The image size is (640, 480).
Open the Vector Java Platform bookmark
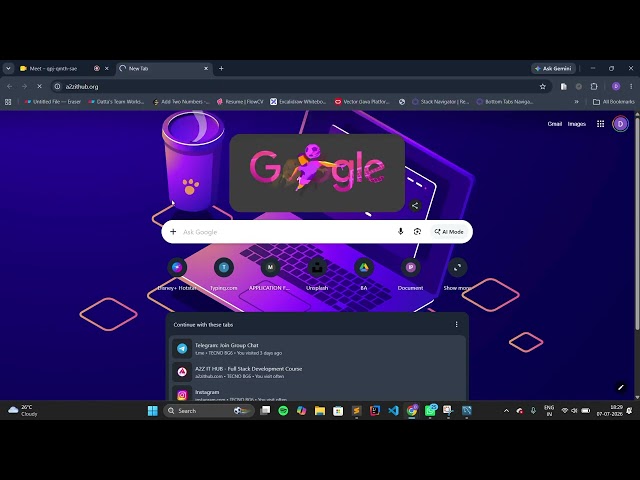coord(362,102)
